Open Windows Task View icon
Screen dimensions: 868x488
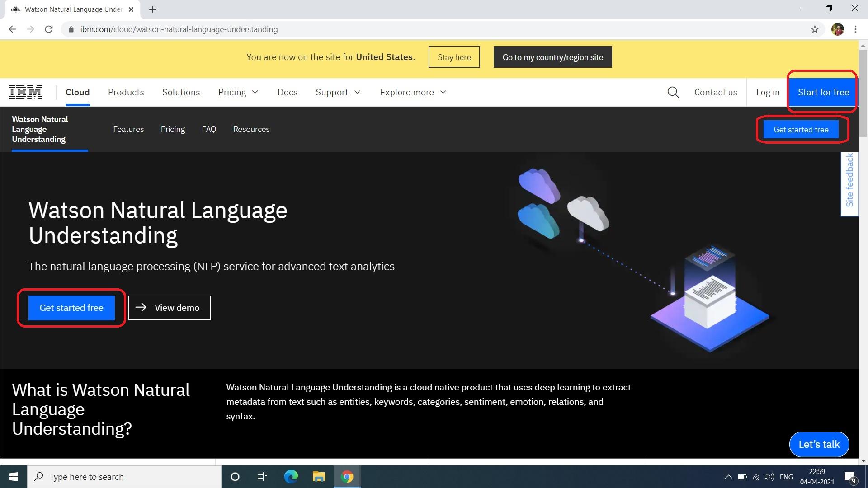[262, 477]
